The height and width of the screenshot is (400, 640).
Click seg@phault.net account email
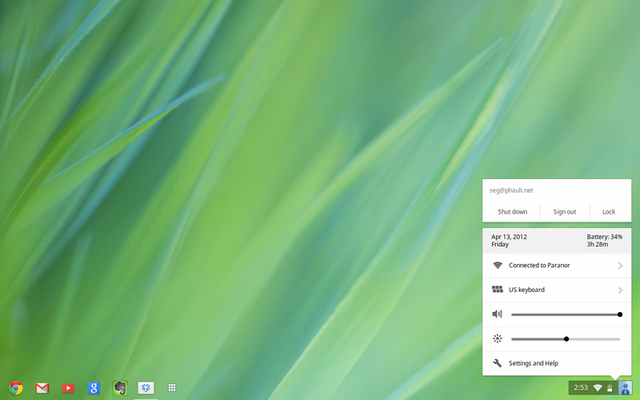pos(511,191)
